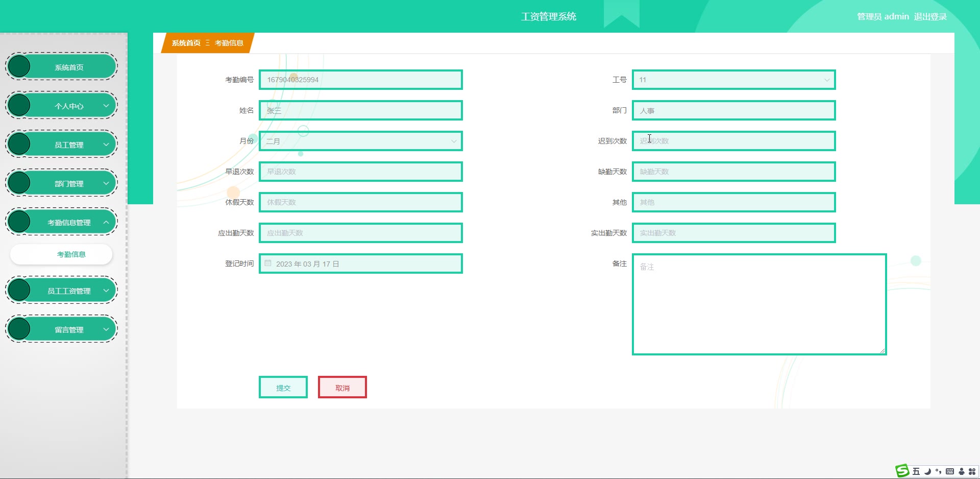Open the 月份 dropdown showing 二月
Screen dimensions: 980x479
(x=360, y=141)
